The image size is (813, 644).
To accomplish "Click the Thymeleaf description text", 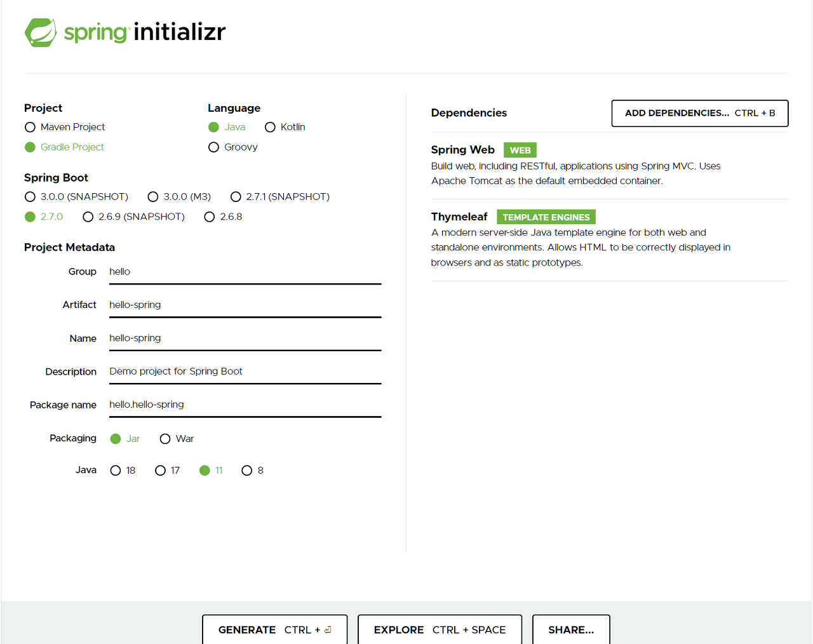I will (x=581, y=248).
